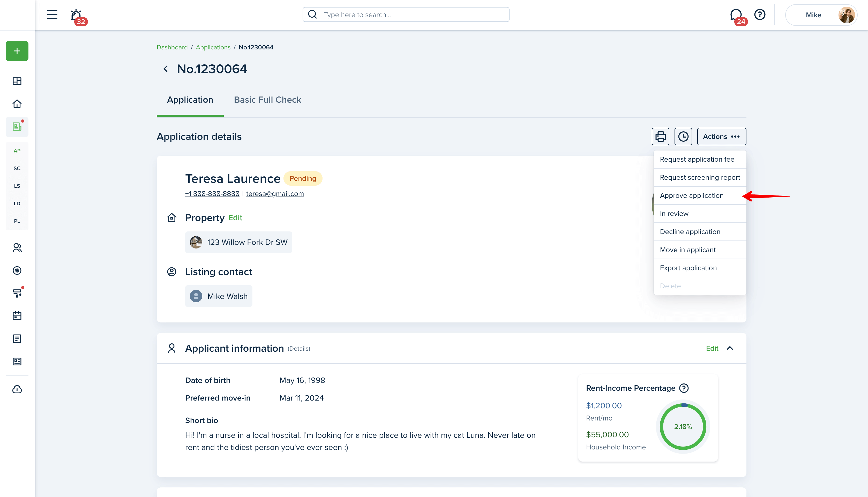The height and width of the screenshot is (497, 868).
Task: Switch to the Basic Full Check tab
Action: pos(267,100)
